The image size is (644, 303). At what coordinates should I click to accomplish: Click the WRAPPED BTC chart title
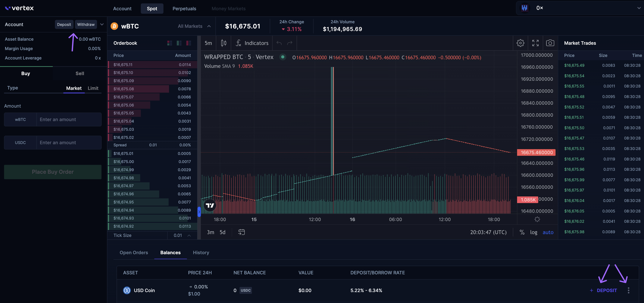pos(223,57)
